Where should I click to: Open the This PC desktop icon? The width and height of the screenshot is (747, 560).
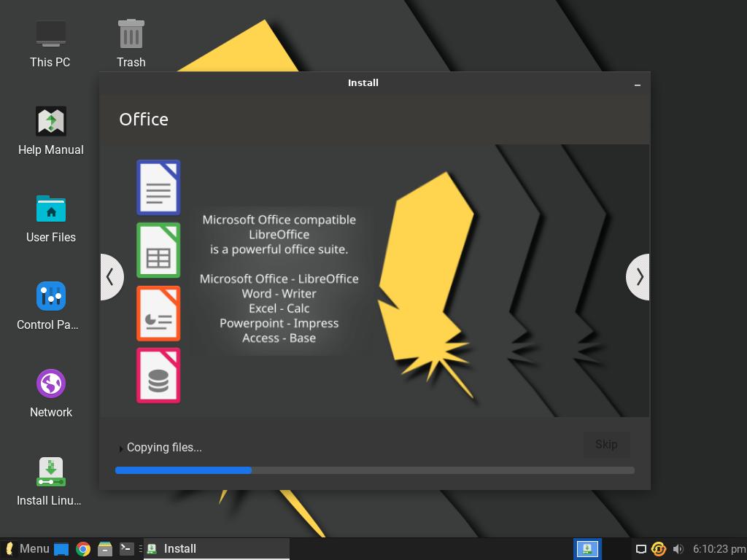coord(50,43)
